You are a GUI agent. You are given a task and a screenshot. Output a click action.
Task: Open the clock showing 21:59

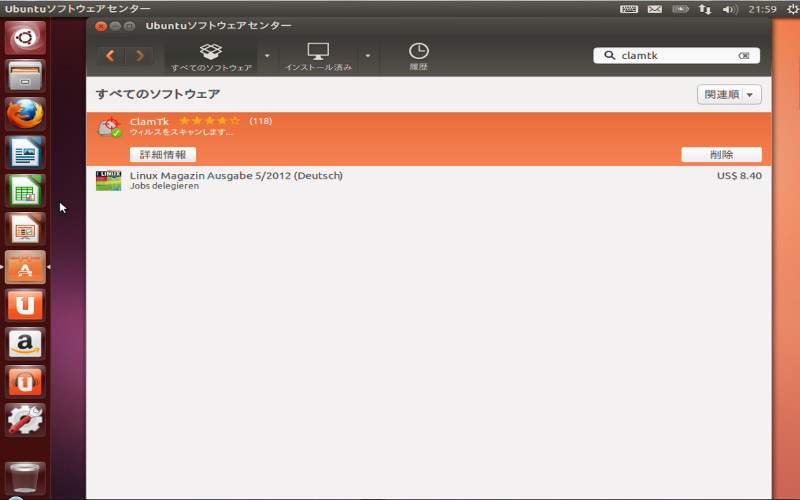762,9
